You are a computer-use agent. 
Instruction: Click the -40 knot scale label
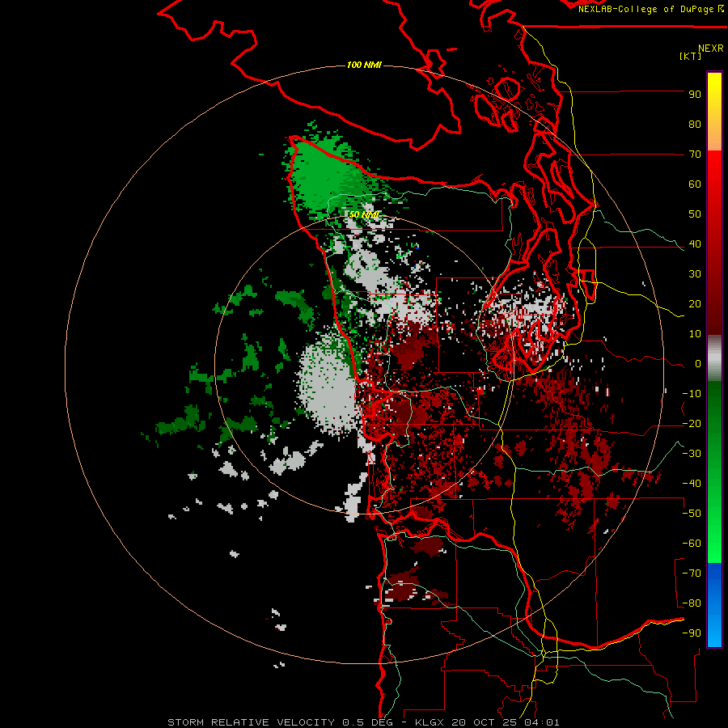pos(692,484)
